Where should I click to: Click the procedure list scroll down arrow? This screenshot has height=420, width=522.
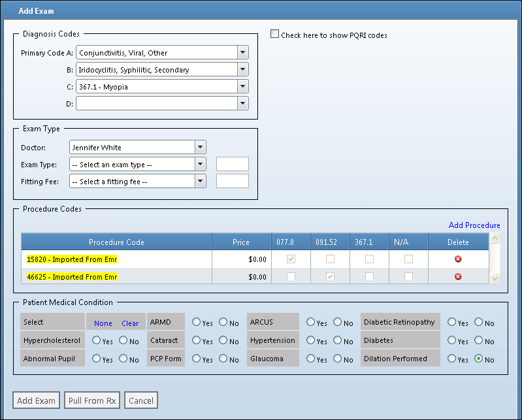pyautogui.click(x=495, y=278)
